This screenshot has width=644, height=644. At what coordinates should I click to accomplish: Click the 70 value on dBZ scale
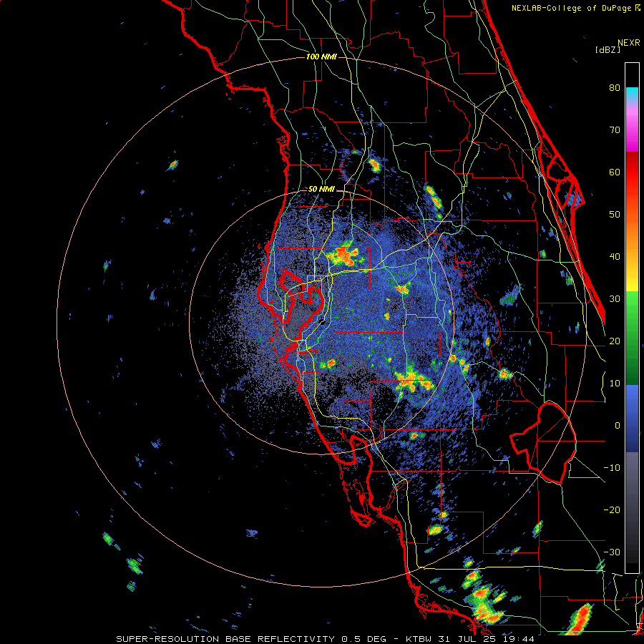615,130
